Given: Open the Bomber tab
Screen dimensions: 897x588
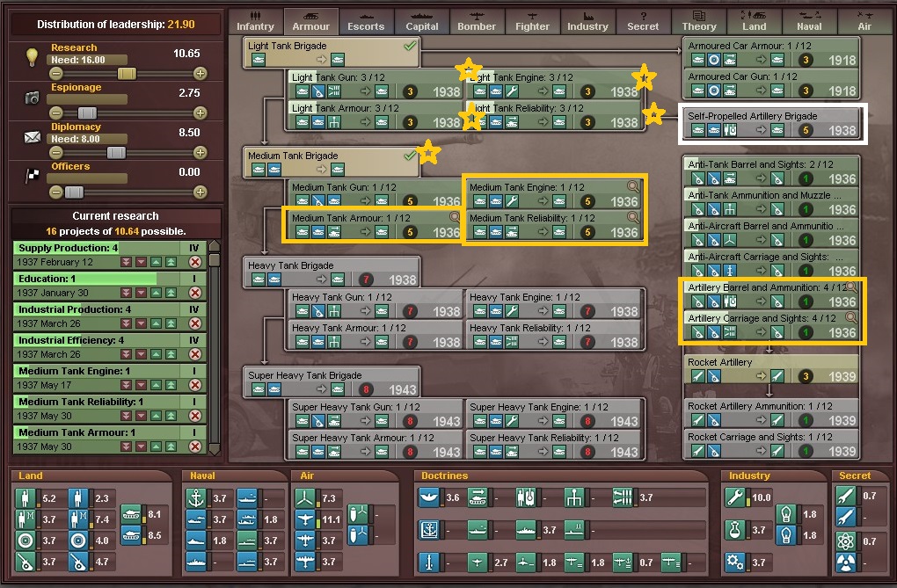Looking at the screenshot, I should (477, 21).
